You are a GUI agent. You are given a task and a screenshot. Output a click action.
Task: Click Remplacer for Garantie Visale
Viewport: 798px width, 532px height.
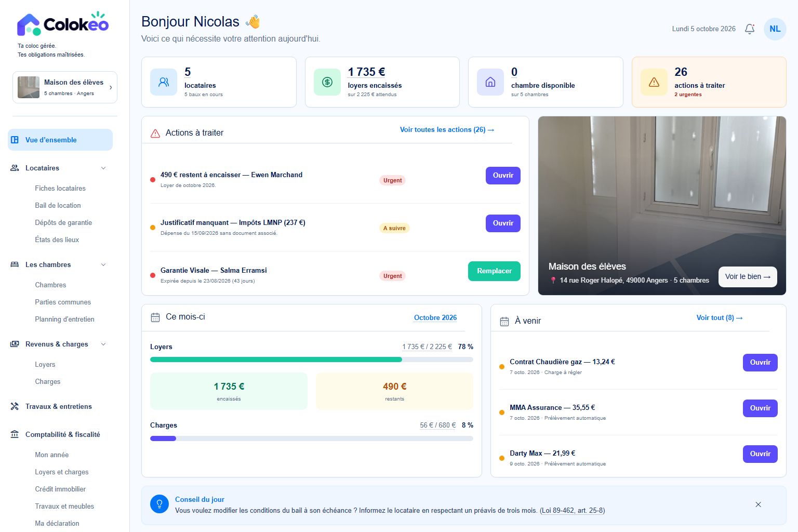coord(494,271)
